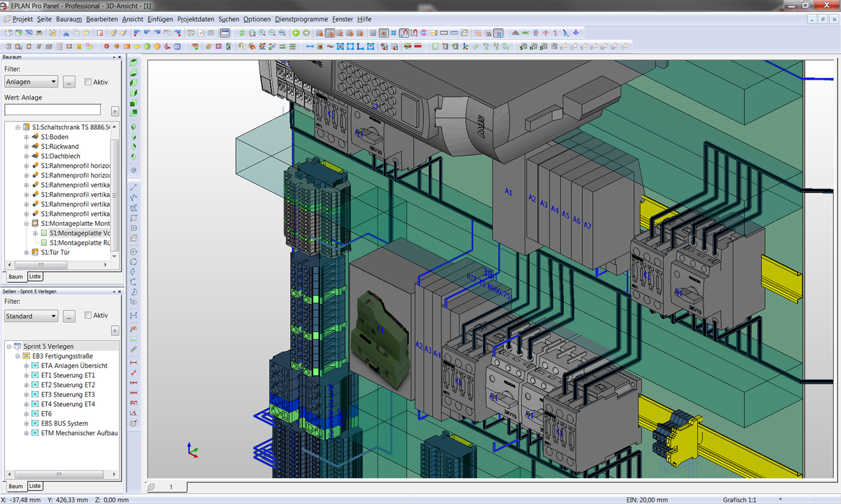Image resolution: width=841 pixels, height=504 pixels.
Task: Click the printer icon in the toolbar
Action: pos(39,33)
